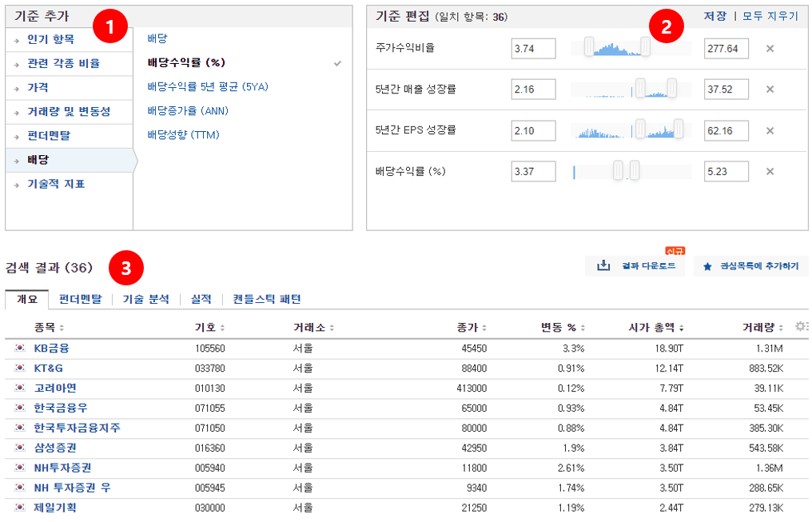Click the 5년간 EPS 성장률 right slider handle
Image resolution: width=812 pixels, height=522 pixels.
pos(679,129)
